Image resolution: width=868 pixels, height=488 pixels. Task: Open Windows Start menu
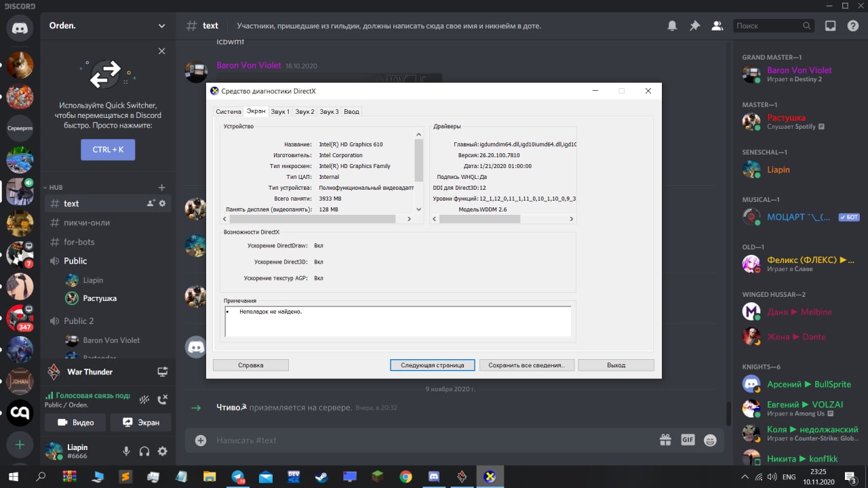tap(13, 476)
